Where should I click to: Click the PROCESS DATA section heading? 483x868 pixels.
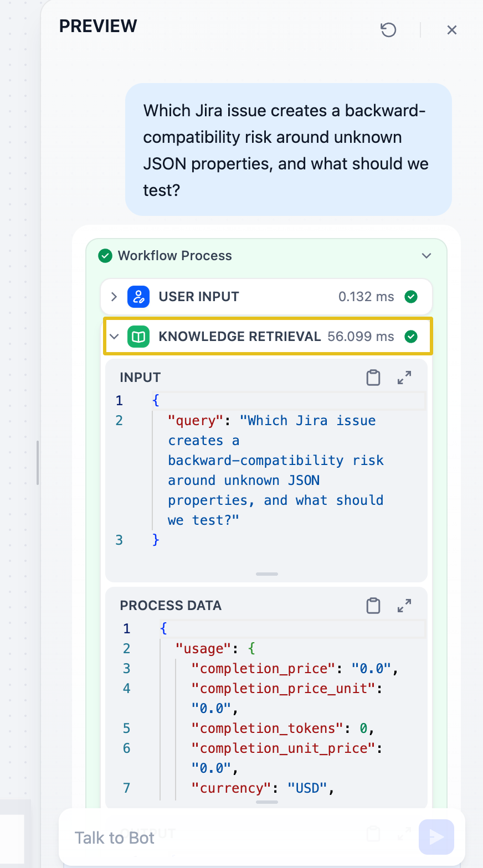(171, 606)
